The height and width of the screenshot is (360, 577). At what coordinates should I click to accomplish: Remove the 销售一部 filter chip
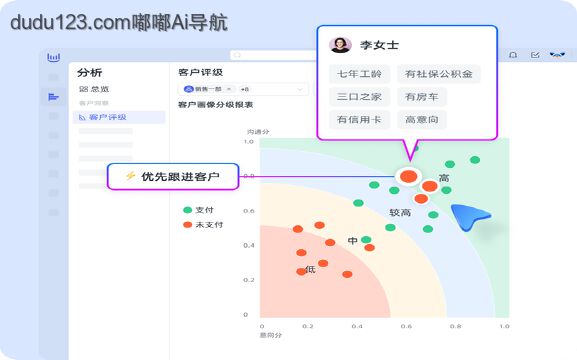(x=229, y=89)
